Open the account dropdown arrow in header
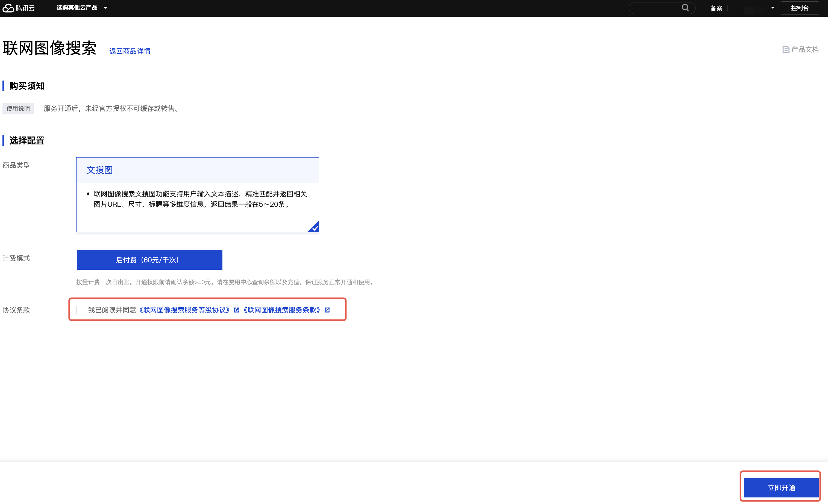The height and width of the screenshot is (504, 828). [x=773, y=8]
